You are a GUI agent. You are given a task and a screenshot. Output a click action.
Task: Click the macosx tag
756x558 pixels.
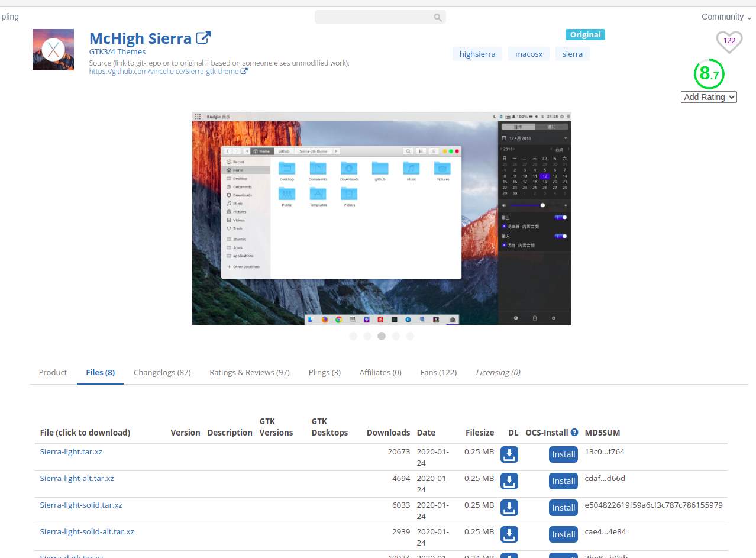[529, 54]
